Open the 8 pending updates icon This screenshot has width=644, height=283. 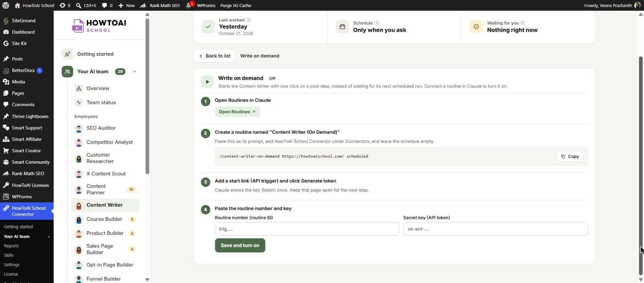pos(65,5)
